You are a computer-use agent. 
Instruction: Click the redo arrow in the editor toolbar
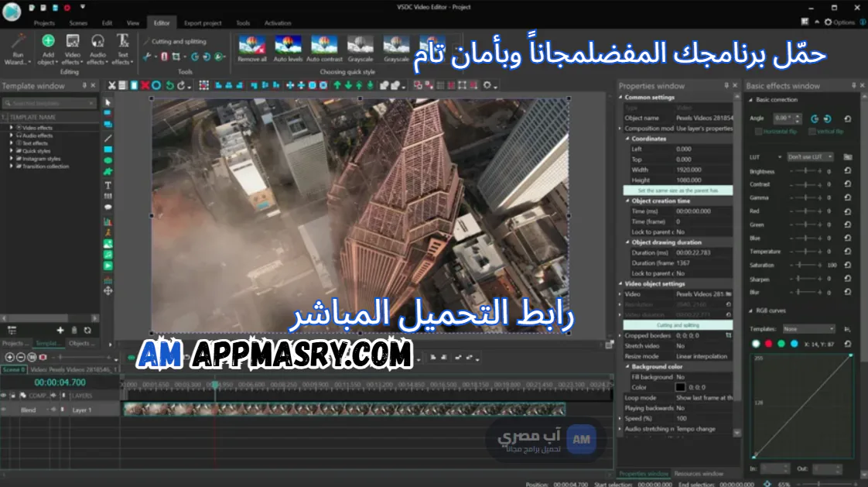coord(181,85)
